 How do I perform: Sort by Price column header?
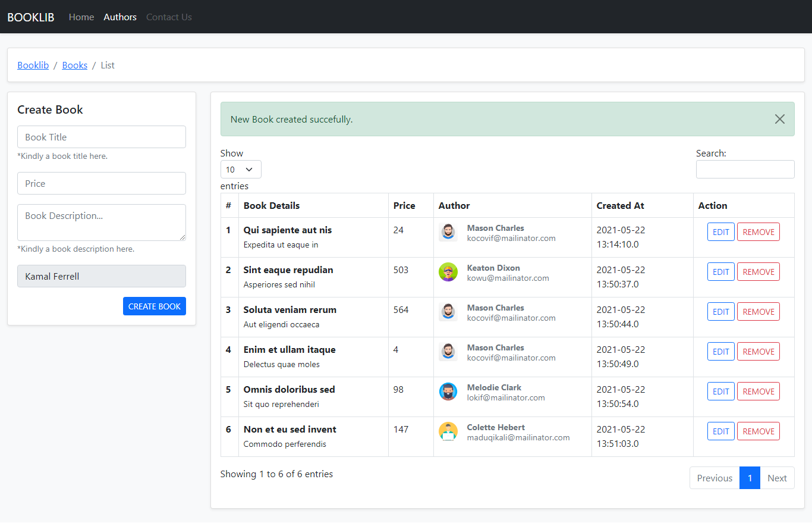click(411, 205)
